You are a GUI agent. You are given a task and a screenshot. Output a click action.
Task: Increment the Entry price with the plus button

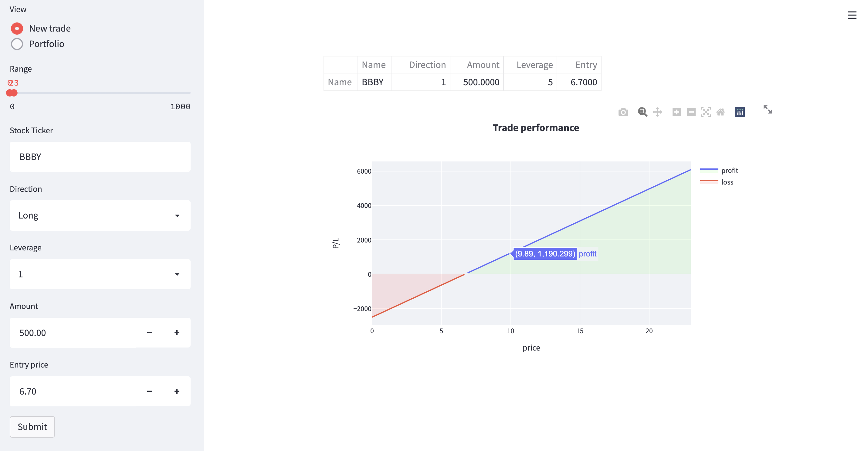pos(177,391)
